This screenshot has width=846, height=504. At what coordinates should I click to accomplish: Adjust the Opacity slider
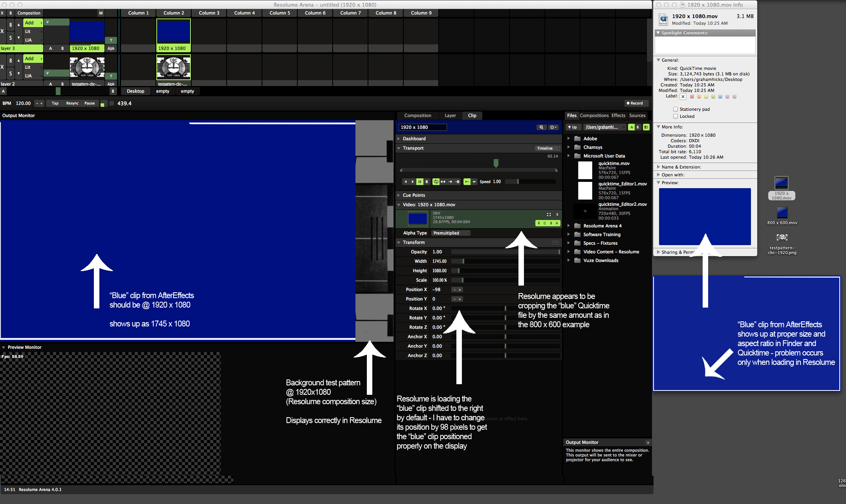tap(505, 252)
